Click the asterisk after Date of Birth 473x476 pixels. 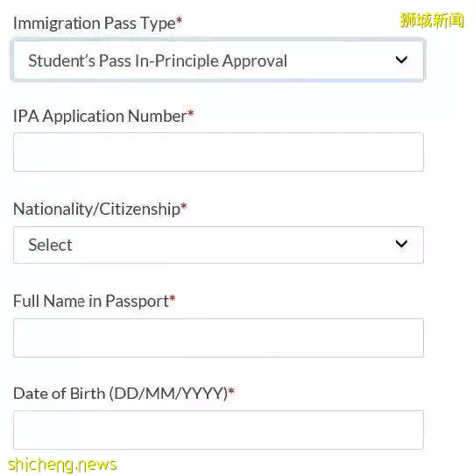[x=231, y=391]
